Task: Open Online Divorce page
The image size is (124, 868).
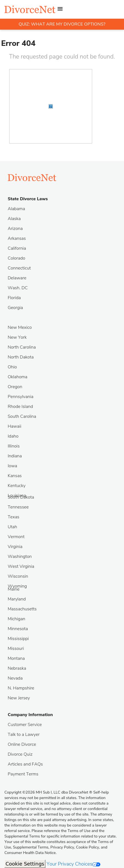Action: [x=22, y=744]
